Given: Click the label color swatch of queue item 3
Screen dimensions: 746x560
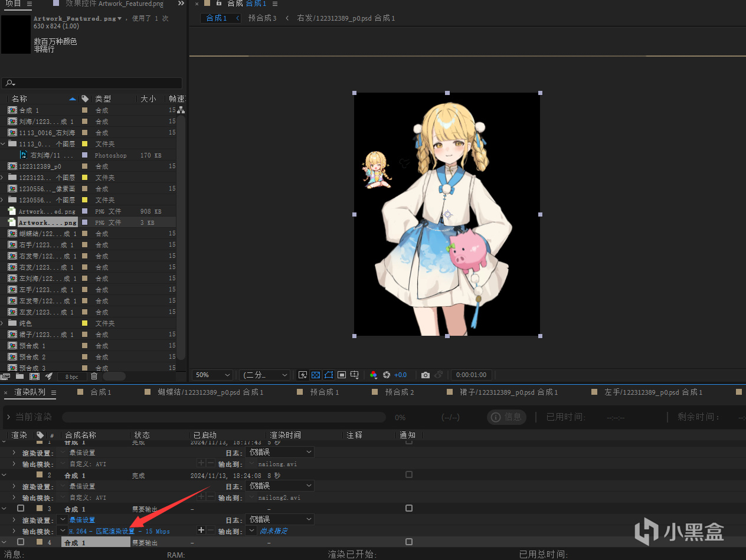Looking at the screenshot, I should 40,508.
